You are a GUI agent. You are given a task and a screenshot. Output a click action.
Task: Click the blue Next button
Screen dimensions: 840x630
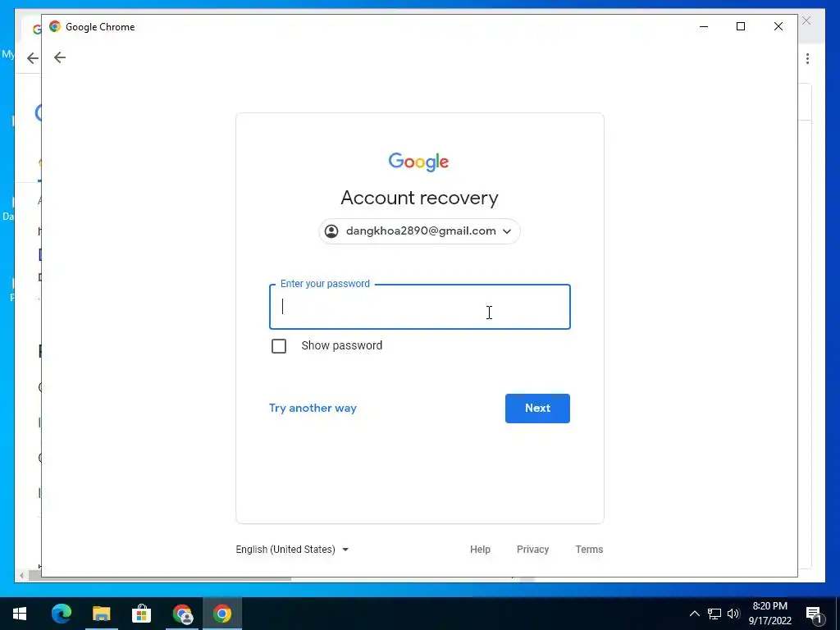point(537,409)
